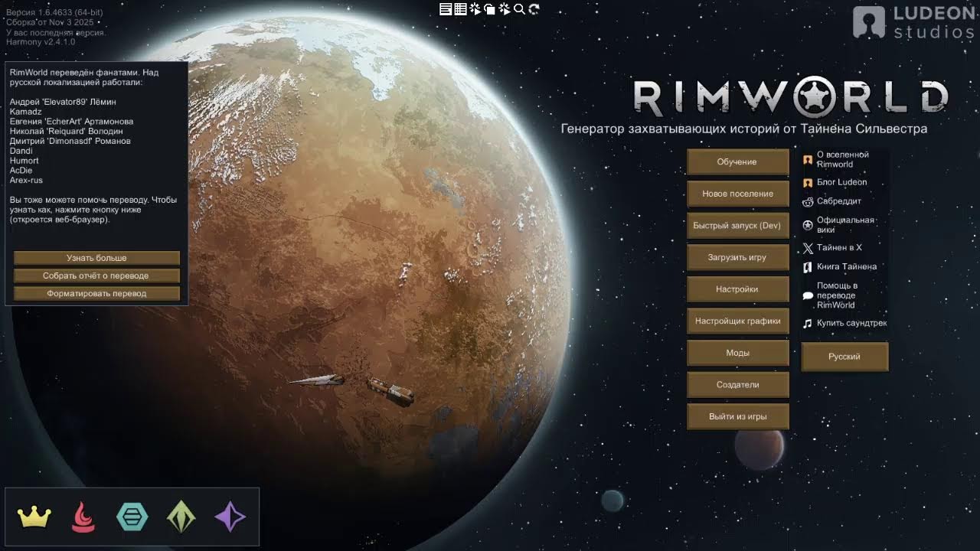Click translator name Евгения 'EcherArt' Артамонова
Screen dimensions: 980x551
click(x=71, y=122)
